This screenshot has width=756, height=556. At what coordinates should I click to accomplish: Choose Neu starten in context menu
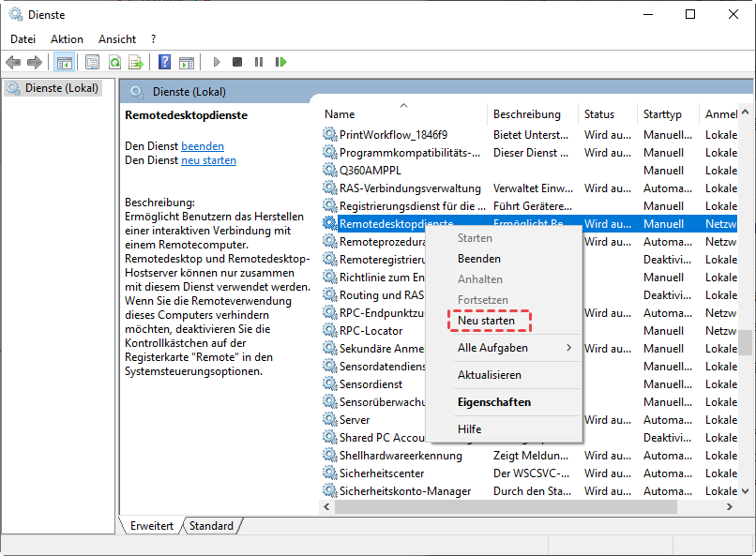[486, 321]
